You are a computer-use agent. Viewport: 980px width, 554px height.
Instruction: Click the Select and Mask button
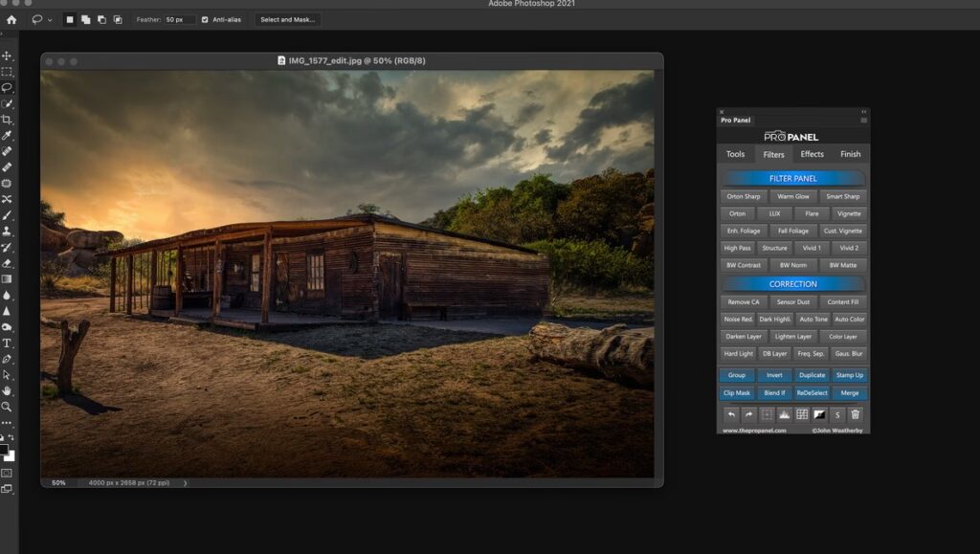point(287,19)
